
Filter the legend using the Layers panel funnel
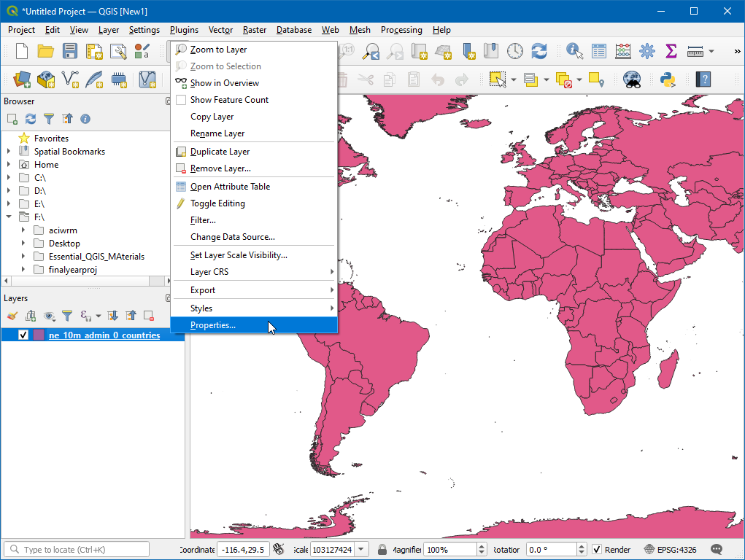67,316
